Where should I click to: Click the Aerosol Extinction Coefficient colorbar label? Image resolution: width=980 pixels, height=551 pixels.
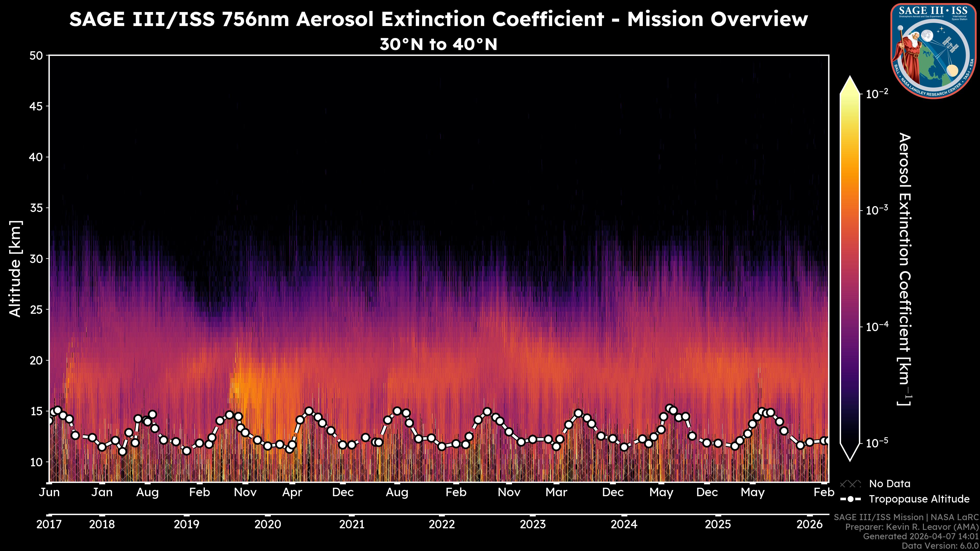coord(905,268)
